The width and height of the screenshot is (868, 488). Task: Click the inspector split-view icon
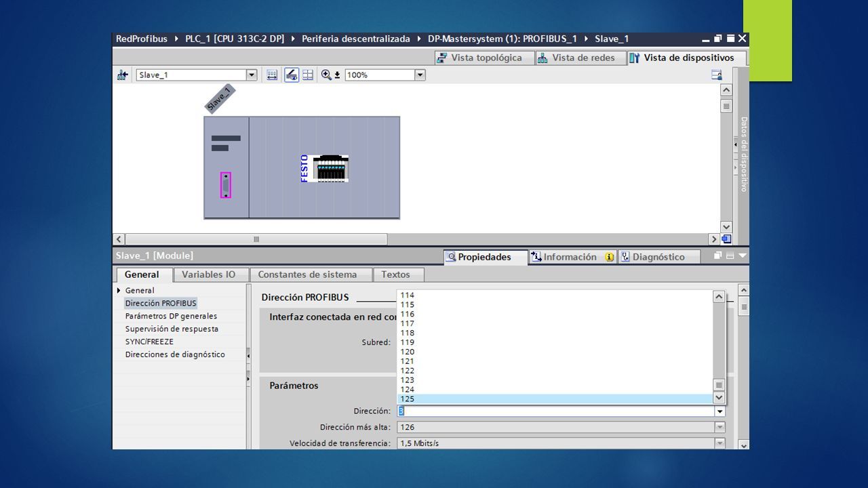(730, 256)
